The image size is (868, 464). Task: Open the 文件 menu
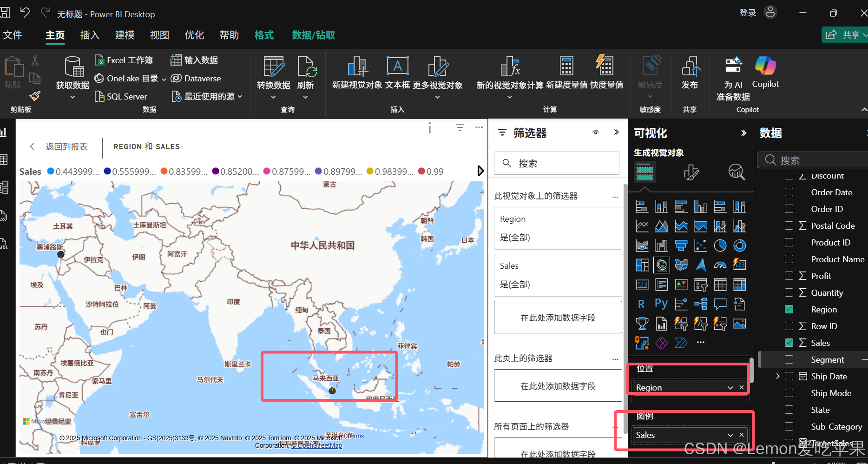point(13,35)
